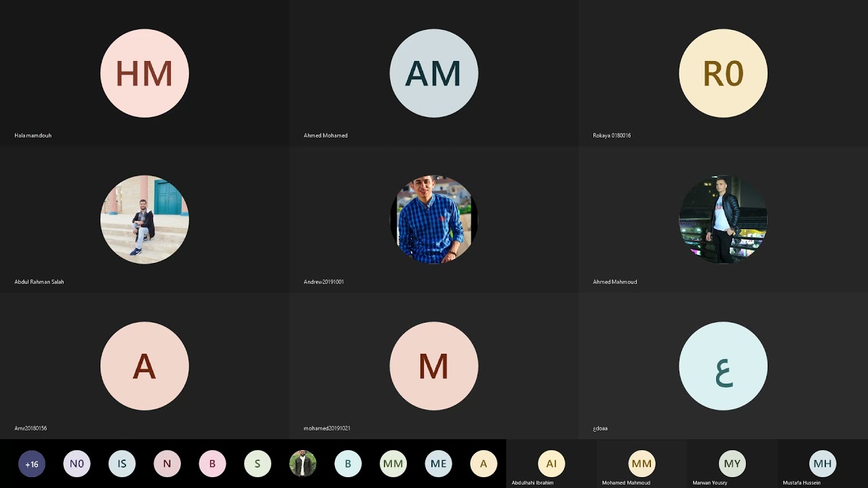
Task: Click the name label 'Abdulhahi Ibrahim'
Action: (x=532, y=483)
